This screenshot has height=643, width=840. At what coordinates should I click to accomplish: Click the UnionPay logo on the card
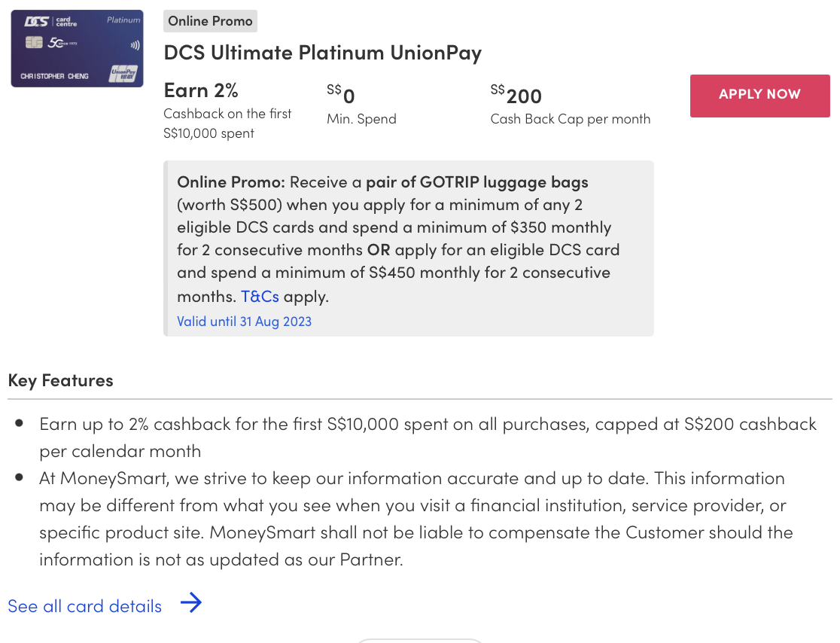(123, 73)
